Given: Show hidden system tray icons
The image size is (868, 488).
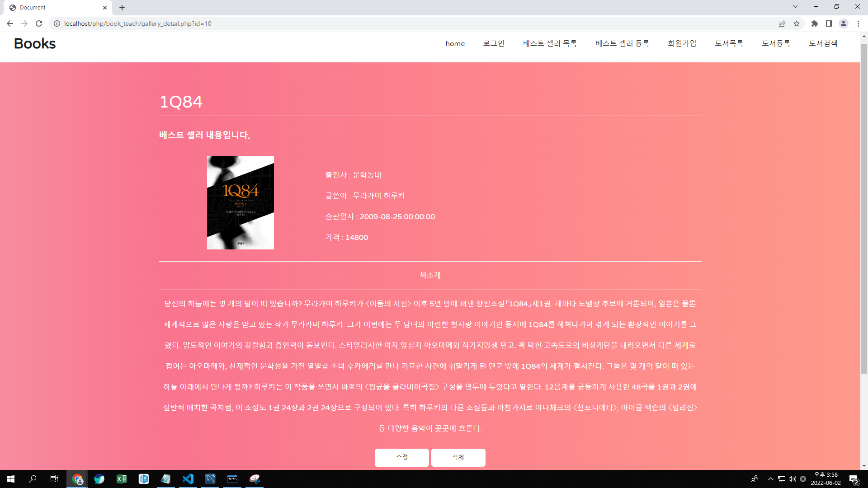Looking at the screenshot, I should 771,479.
